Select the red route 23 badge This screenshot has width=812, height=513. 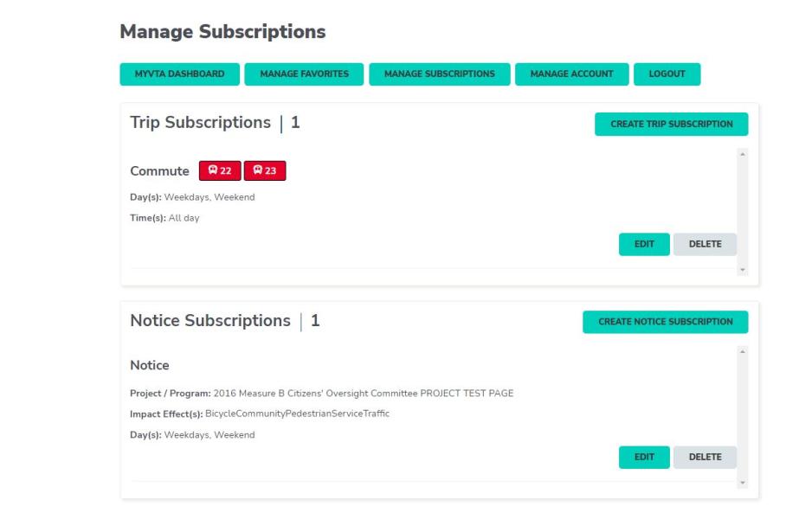pos(264,170)
